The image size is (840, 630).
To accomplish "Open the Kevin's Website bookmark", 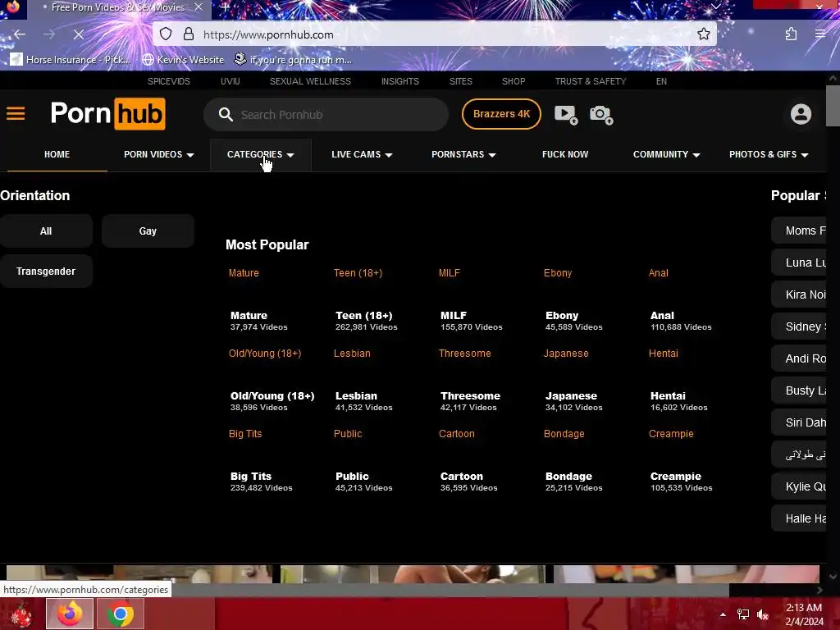I will [183, 59].
